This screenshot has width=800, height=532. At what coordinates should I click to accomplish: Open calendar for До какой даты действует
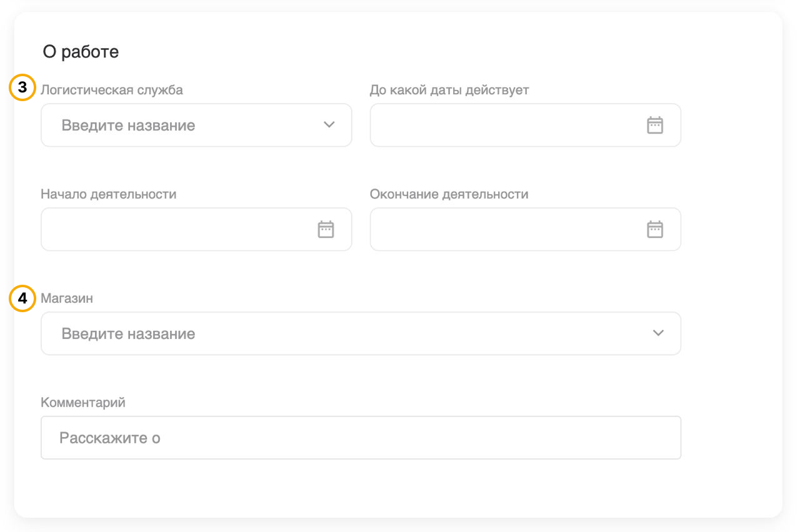point(654,126)
